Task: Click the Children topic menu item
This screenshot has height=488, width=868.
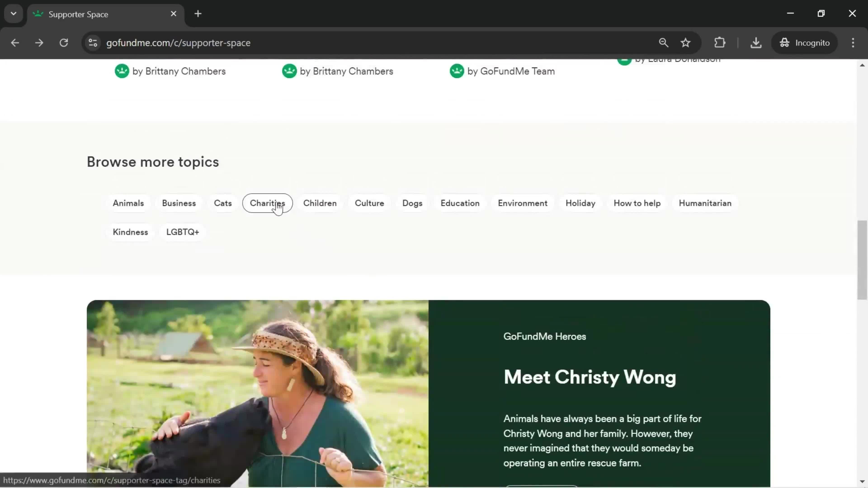Action: coord(320,203)
